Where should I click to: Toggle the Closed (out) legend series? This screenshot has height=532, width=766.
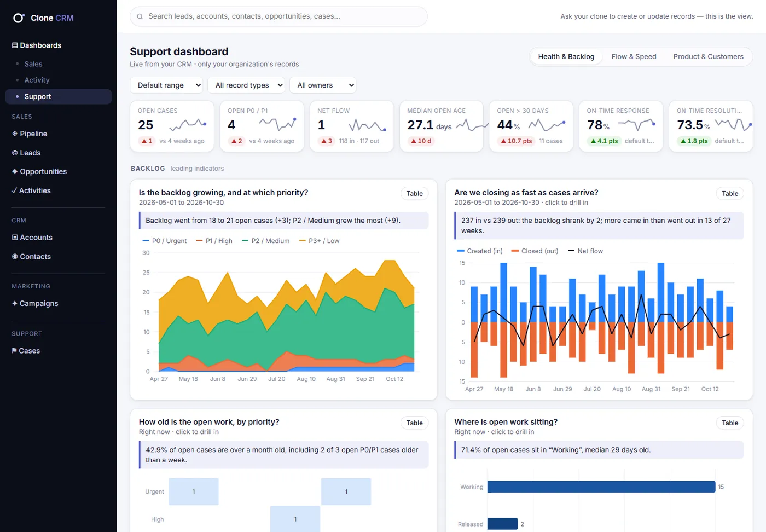(535, 251)
